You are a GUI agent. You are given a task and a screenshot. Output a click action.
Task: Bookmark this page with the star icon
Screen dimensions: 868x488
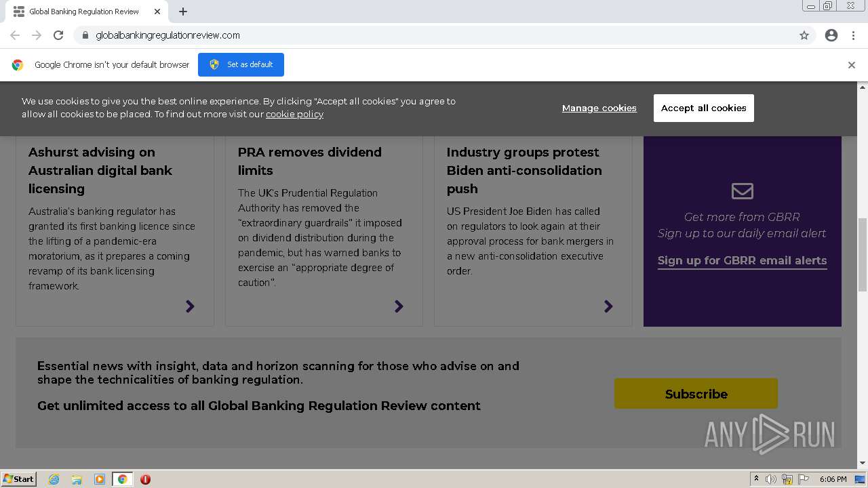[x=804, y=35]
